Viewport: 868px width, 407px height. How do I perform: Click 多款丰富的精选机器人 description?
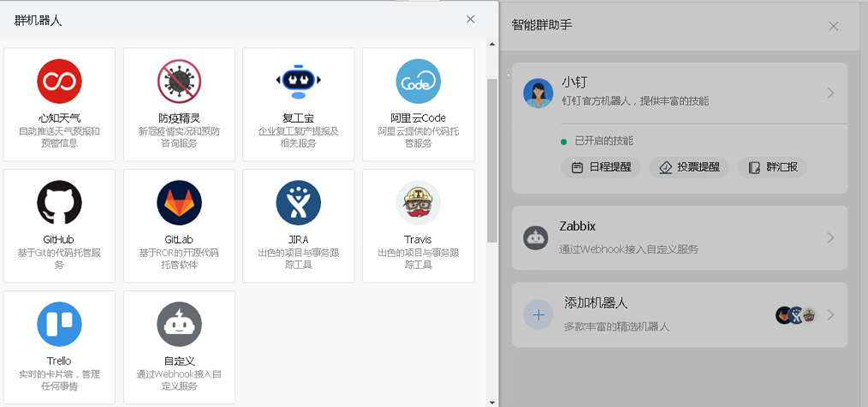tap(616, 326)
